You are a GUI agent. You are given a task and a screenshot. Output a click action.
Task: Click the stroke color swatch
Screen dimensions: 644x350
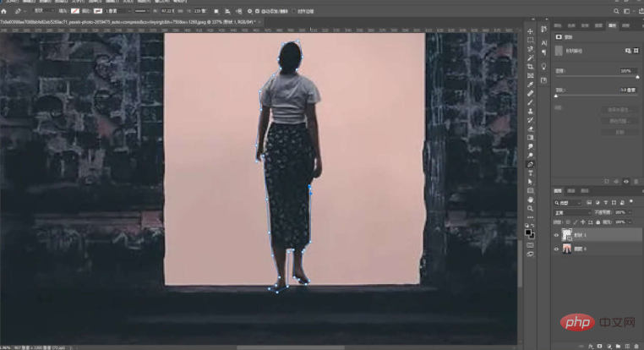point(98,11)
